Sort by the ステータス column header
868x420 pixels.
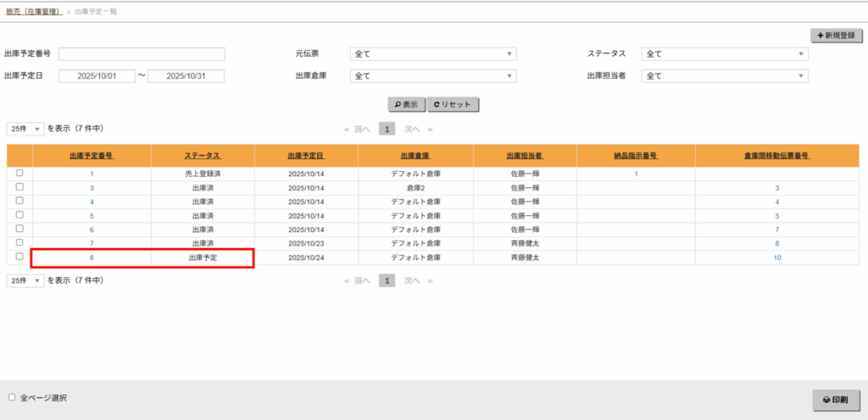coord(202,157)
